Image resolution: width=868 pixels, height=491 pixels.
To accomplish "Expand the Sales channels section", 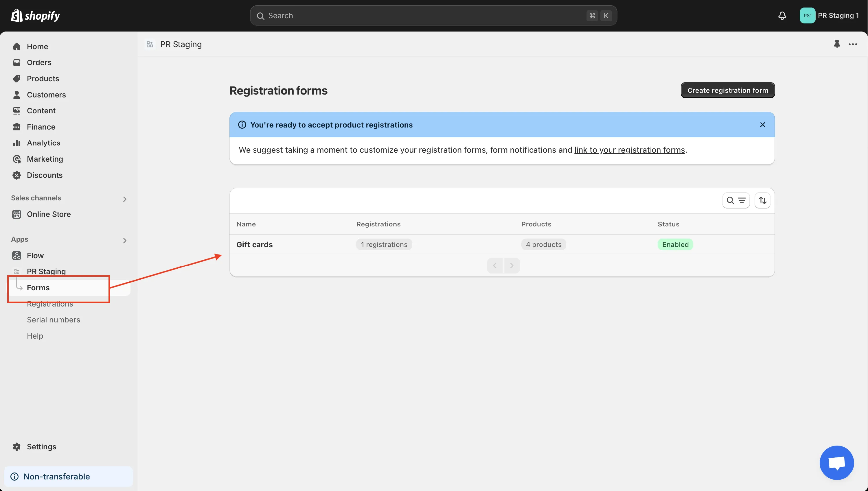I will coord(124,199).
